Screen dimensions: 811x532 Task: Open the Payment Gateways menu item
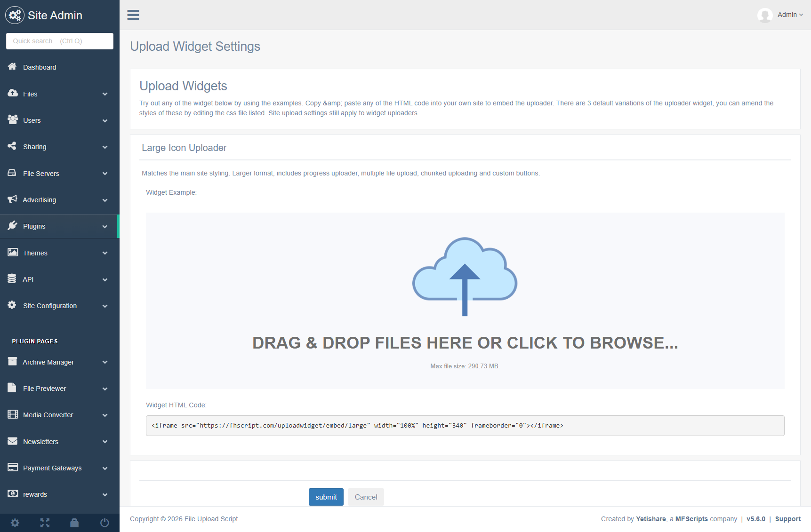coord(52,468)
